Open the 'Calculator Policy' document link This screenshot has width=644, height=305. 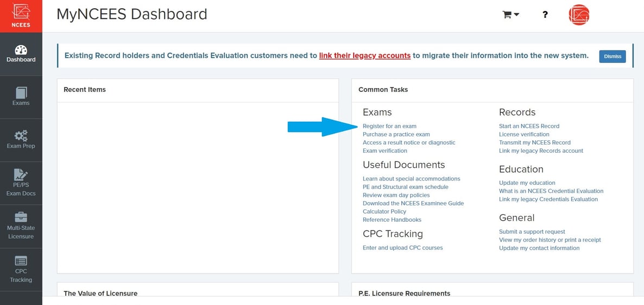[x=384, y=211]
